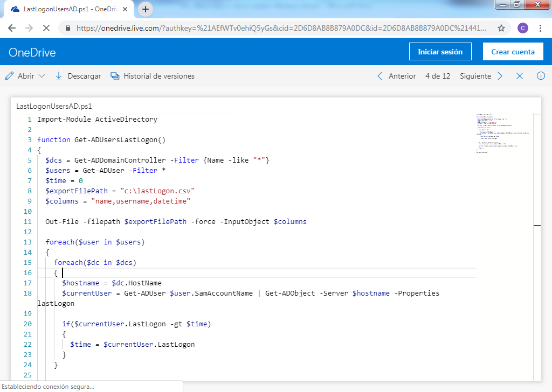This screenshot has height=392, width=552.
Task: Click the Iniciar sesión button
Action: click(x=440, y=52)
